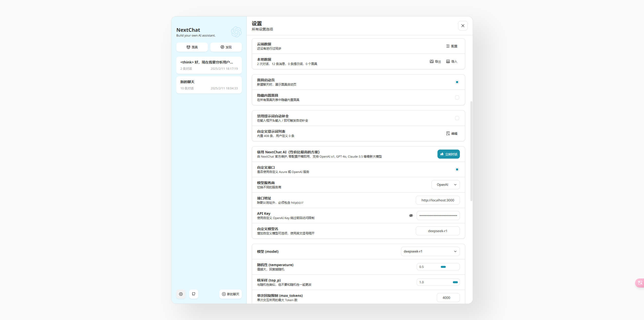Click 立刻对话 NextChat AI button

[449, 154]
